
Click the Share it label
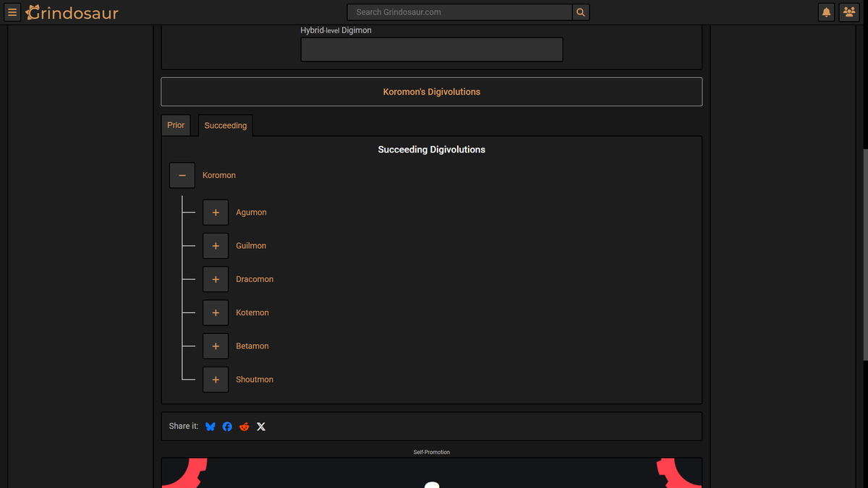point(184,427)
